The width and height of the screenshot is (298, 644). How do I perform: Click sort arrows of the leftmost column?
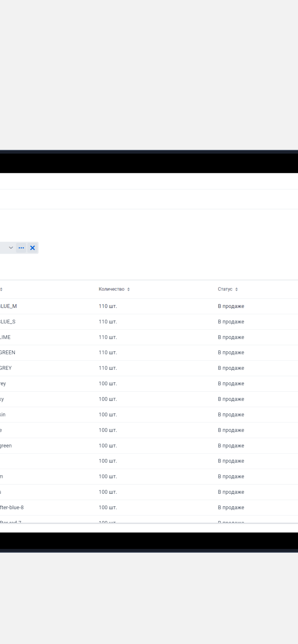[x=1, y=289]
